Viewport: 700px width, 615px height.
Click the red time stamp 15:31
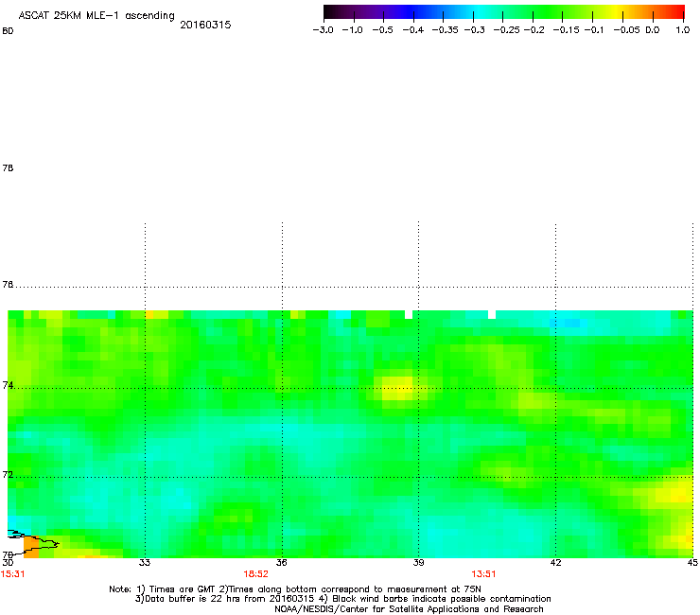tap(12, 574)
